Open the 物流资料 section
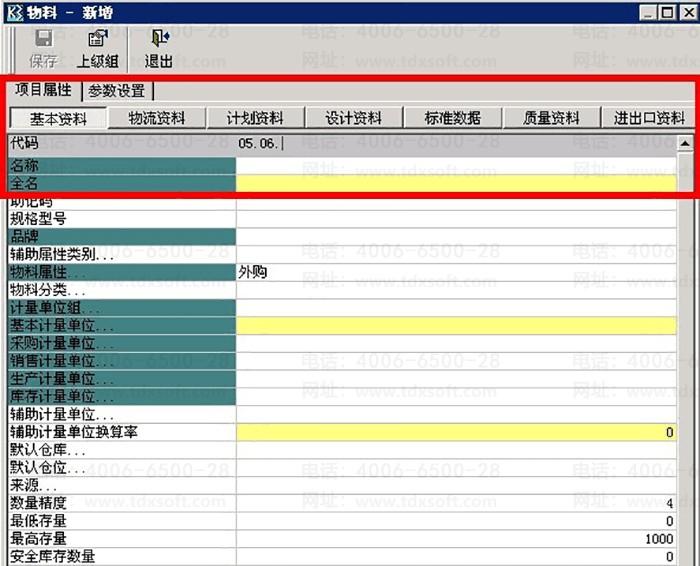This screenshot has height=566, width=700. coord(157,118)
